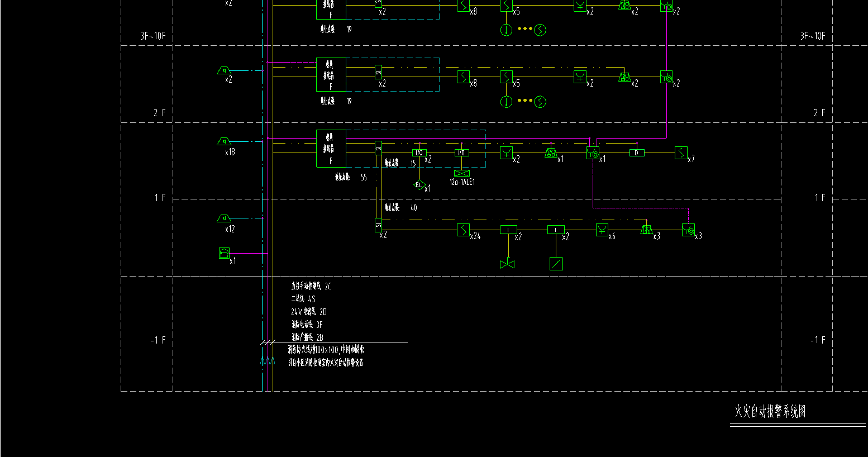Select the 消防电话线 3F legend text
Screen dimensions: 868x457
(307, 325)
